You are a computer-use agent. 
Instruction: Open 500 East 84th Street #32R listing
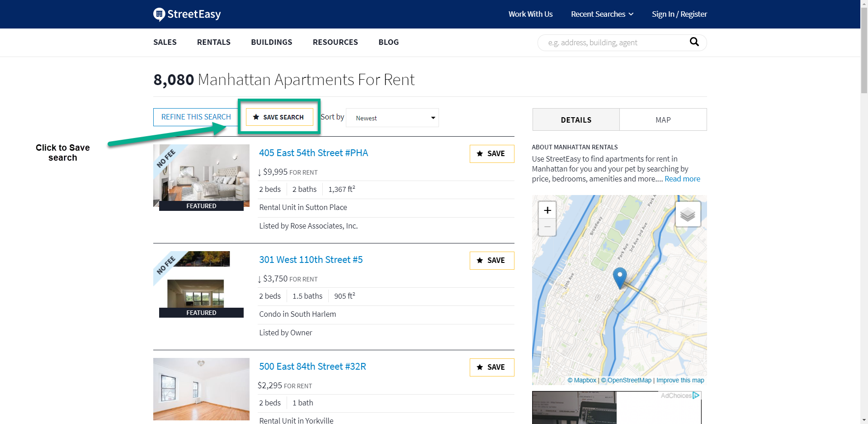tap(312, 367)
